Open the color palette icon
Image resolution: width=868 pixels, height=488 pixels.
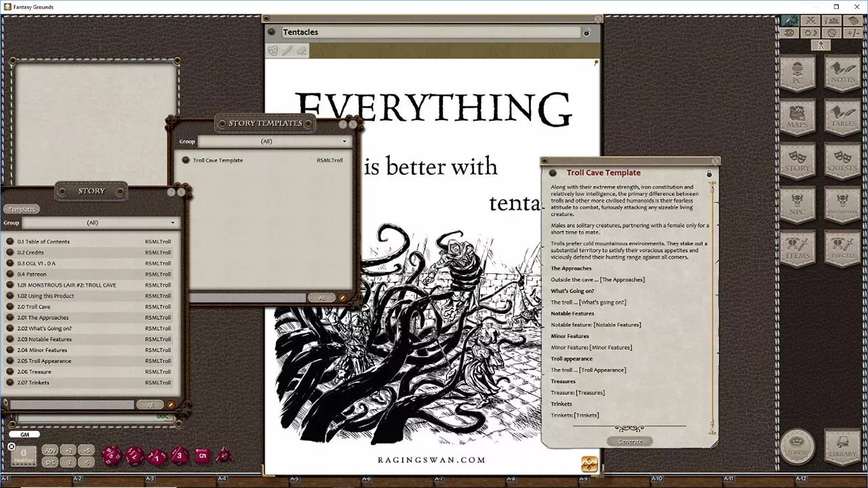coord(789,33)
